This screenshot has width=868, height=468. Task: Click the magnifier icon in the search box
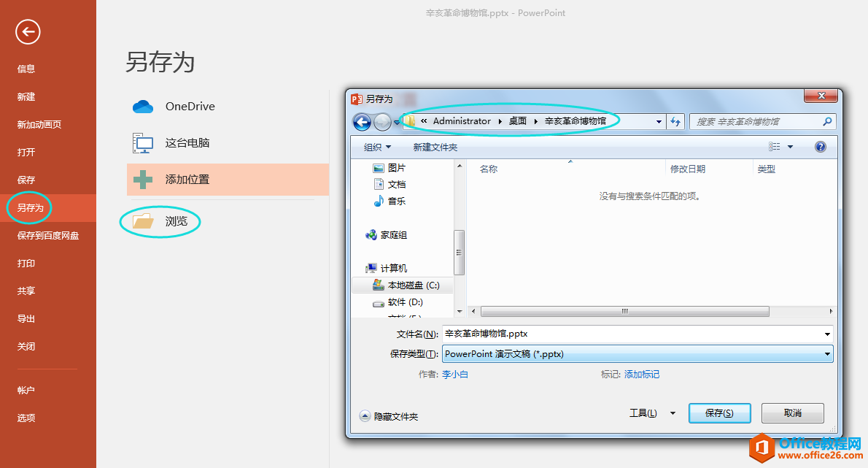[828, 121]
